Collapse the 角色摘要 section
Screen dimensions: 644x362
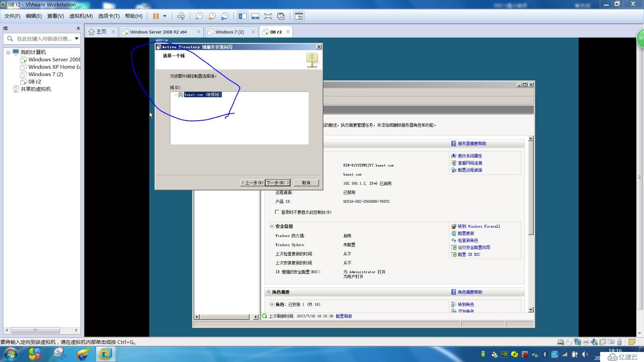click(268, 292)
